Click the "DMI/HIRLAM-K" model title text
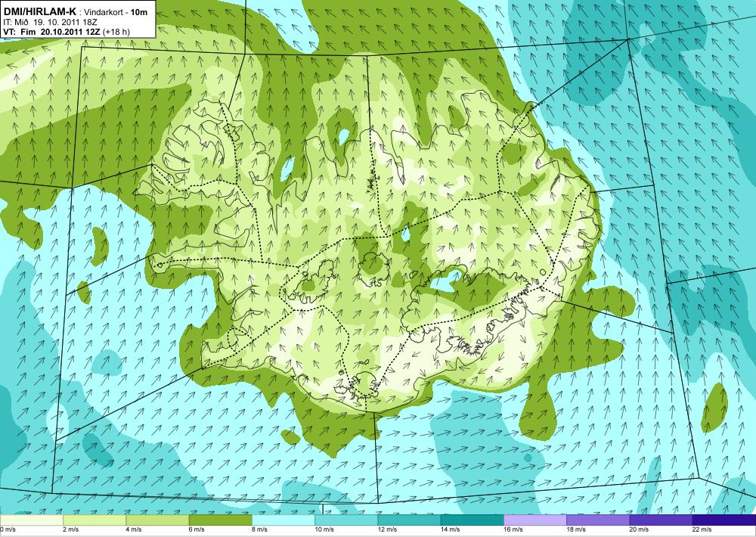 pos(39,11)
